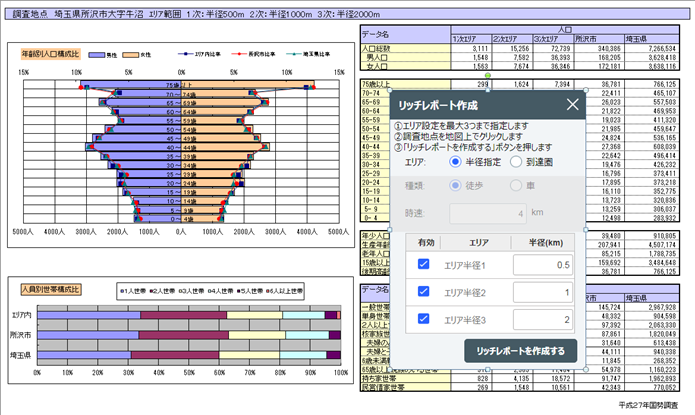Click the 半径(km) column header

click(546, 243)
